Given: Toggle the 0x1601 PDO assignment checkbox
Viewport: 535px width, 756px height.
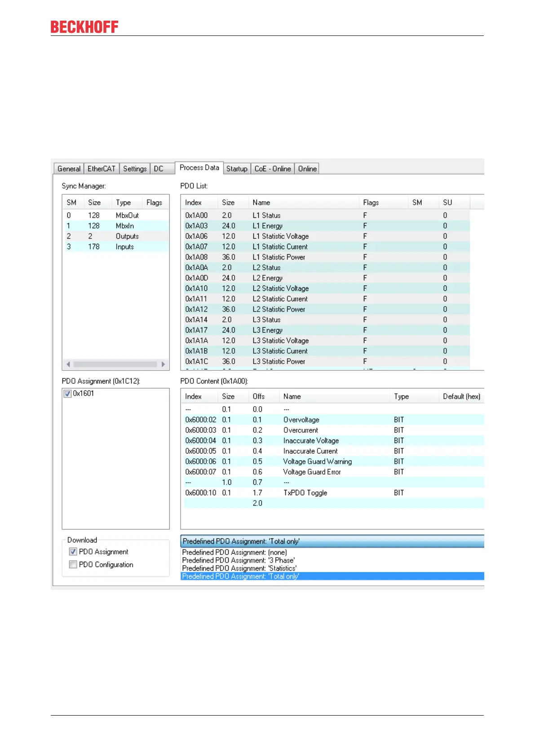Looking at the screenshot, I should pos(67,394).
